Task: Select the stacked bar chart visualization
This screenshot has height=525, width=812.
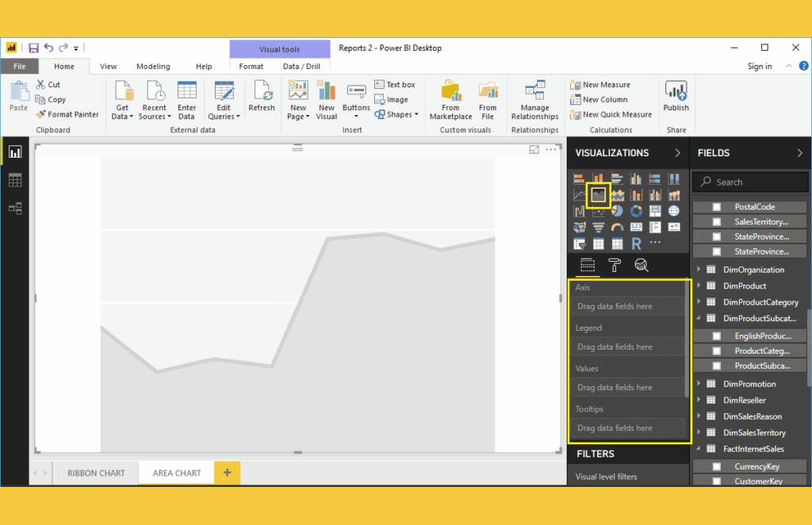Action: pos(580,179)
